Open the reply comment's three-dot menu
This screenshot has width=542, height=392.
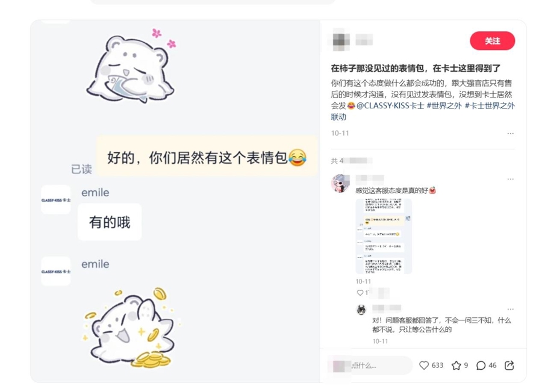(511, 309)
